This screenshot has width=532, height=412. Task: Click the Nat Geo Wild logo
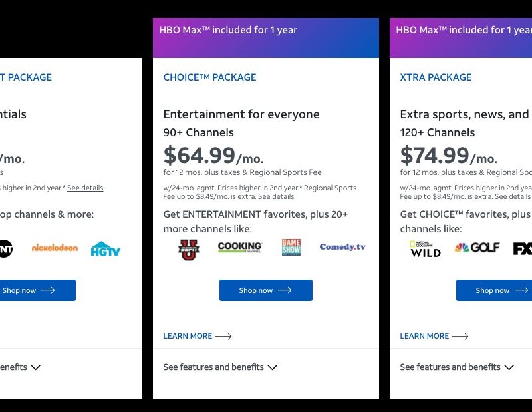point(425,248)
